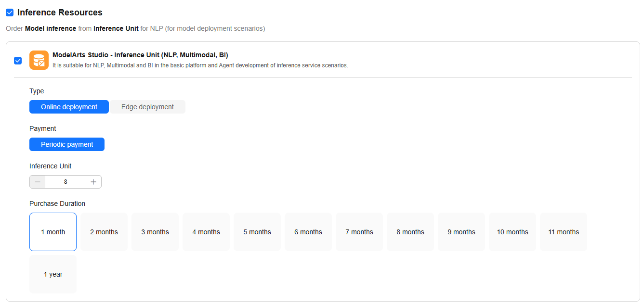
Task: Choose Periodic payment option
Action: point(67,144)
